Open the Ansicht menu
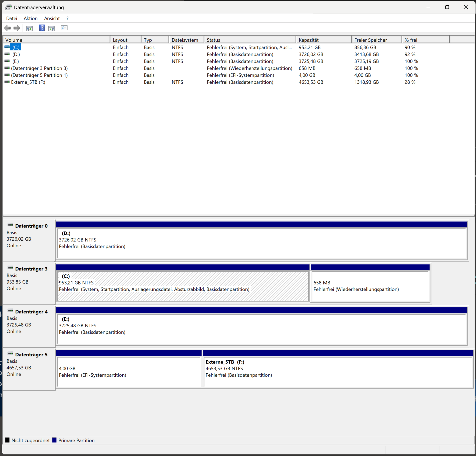Image resolution: width=476 pixels, height=456 pixels. [52, 18]
